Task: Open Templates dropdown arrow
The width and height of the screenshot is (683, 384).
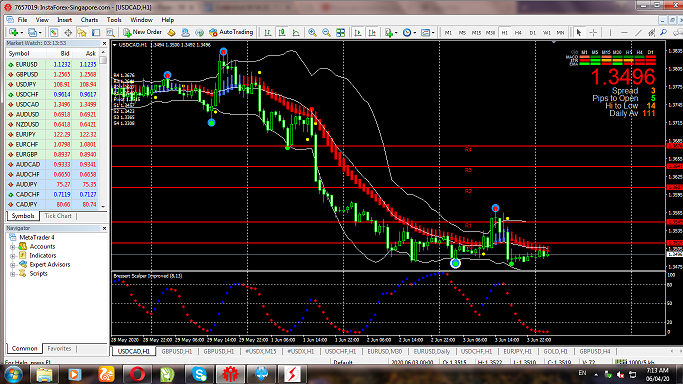Action: coord(433,33)
